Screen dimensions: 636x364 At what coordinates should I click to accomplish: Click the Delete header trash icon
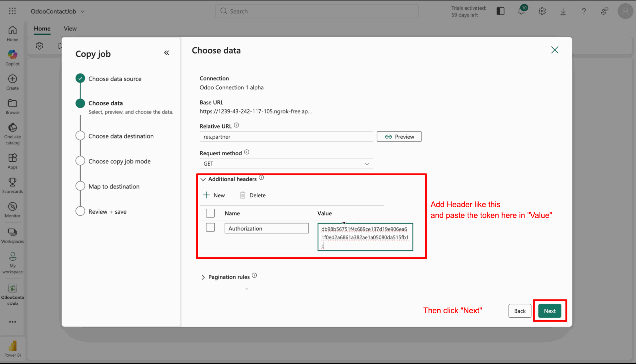[243, 195]
